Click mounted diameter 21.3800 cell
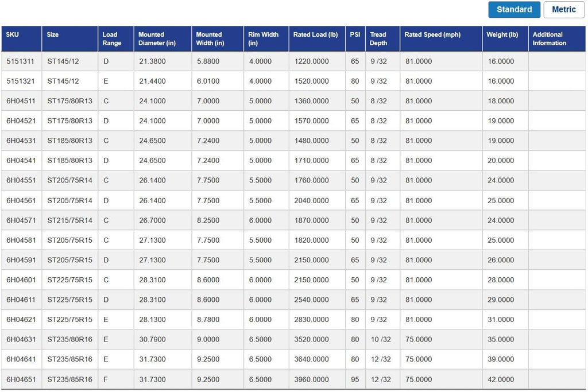This screenshot has height=392, width=588. point(163,61)
